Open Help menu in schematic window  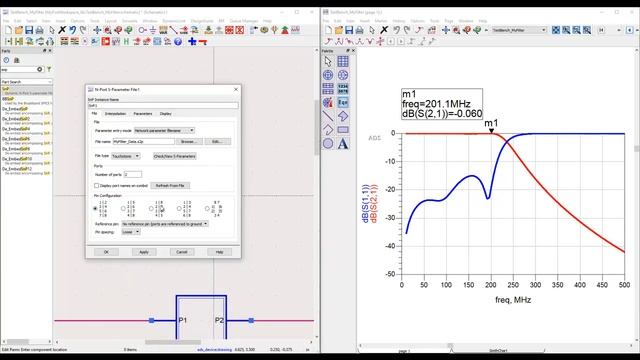(x=267, y=21)
